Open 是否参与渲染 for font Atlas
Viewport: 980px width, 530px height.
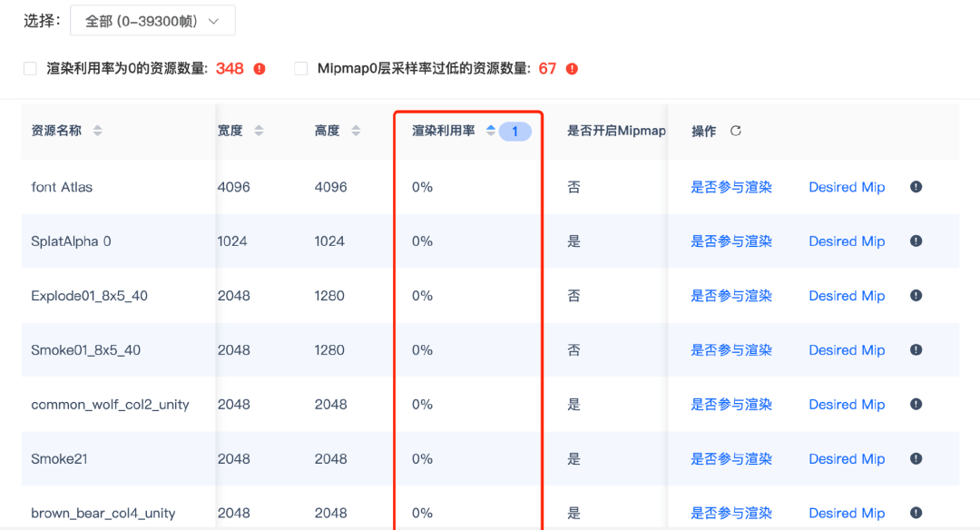(x=730, y=187)
